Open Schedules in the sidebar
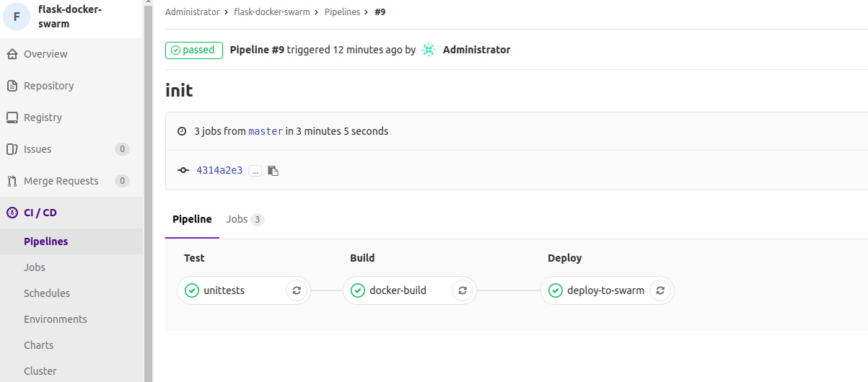Screen dimensions: 868x382 coord(47,293)
